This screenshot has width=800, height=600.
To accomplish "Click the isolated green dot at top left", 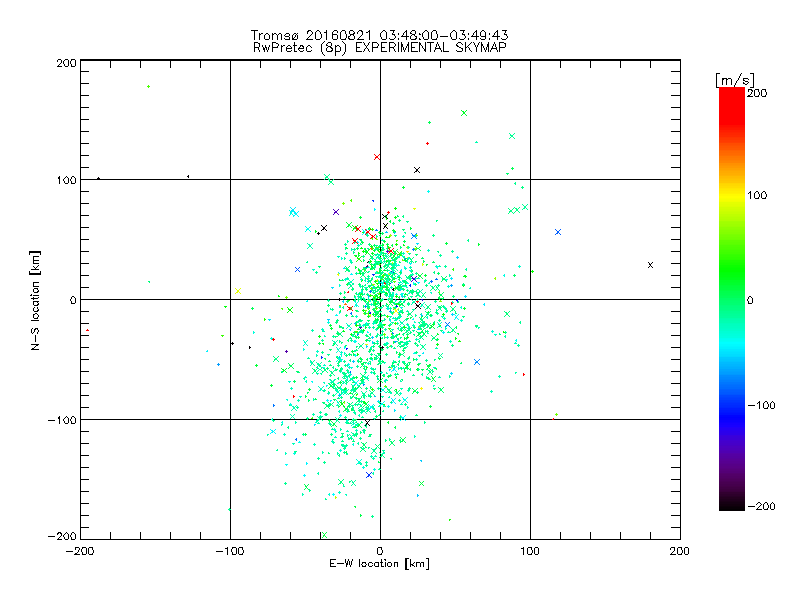I will click(148, 87).
